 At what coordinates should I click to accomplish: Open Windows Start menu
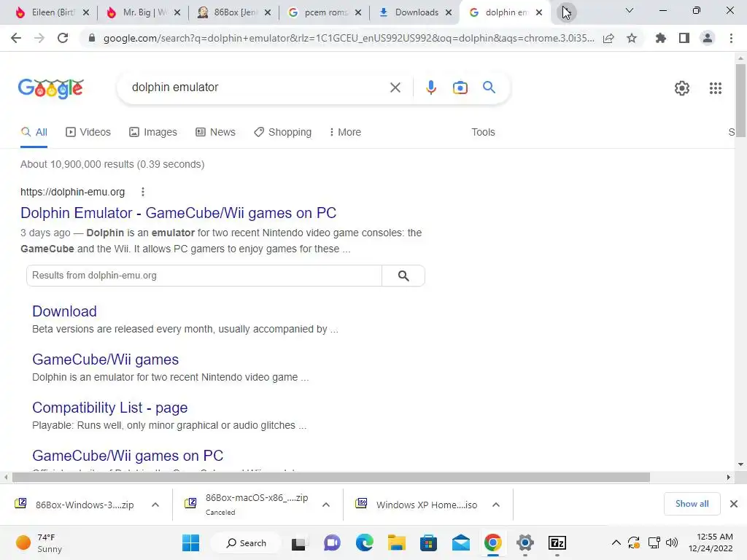tap(190, 542)
